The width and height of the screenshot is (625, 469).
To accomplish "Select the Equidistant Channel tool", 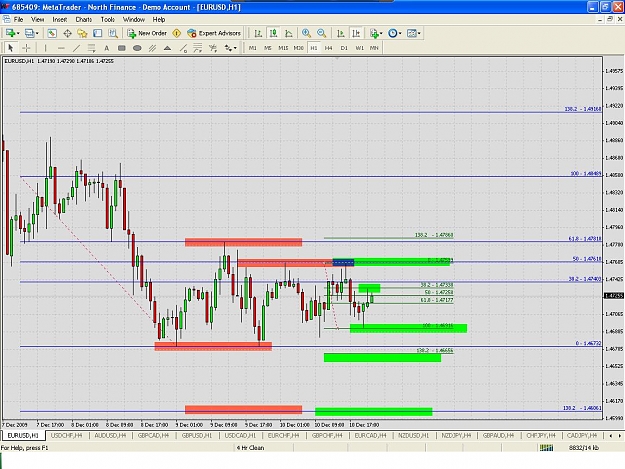I will click(x=152, y=48).
